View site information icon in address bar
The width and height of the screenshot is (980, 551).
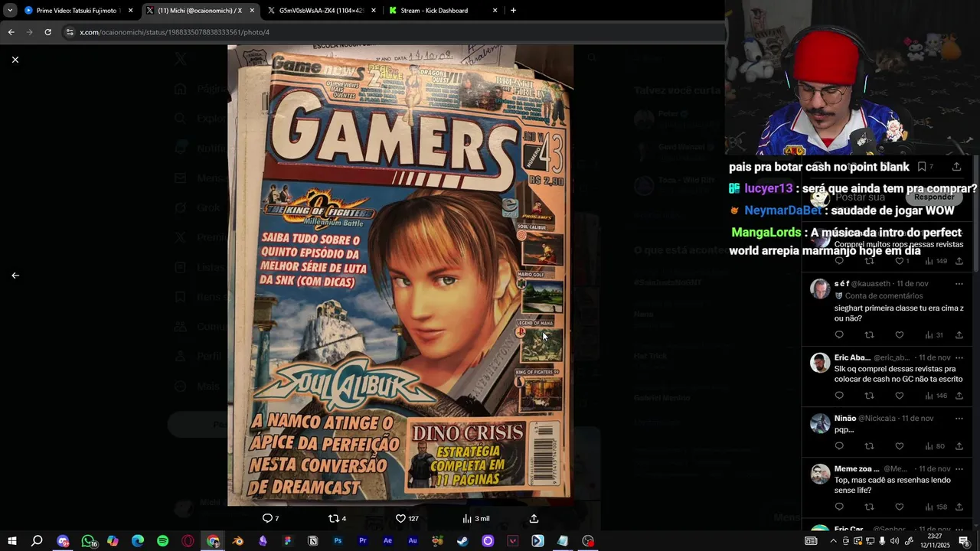[x=70, y=32]
